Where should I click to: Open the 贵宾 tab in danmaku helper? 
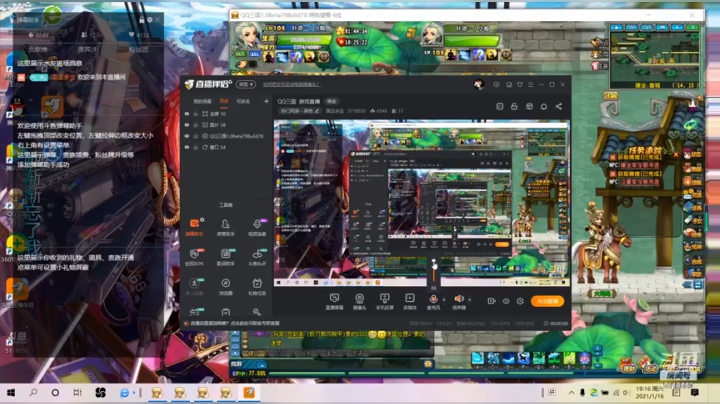88,49
